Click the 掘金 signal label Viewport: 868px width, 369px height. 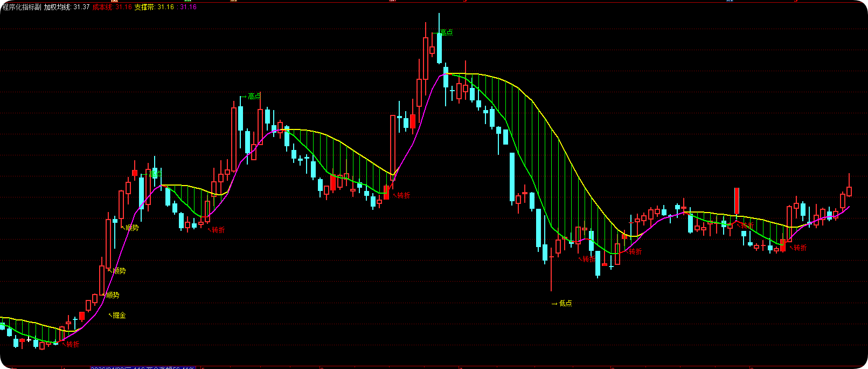point(119,315)
